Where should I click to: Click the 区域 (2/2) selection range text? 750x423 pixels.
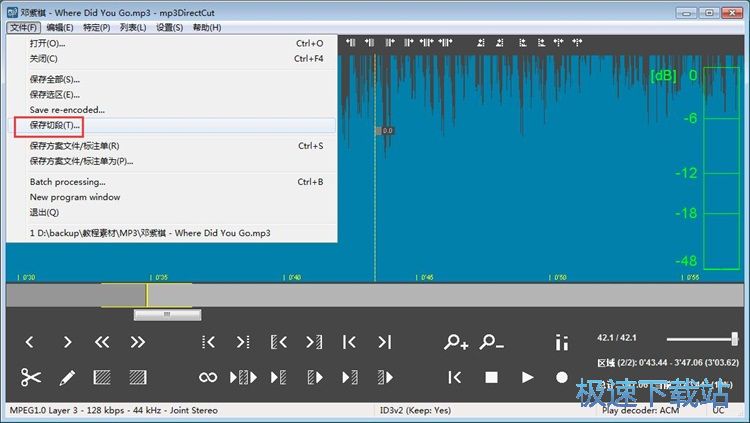tap(668, 363)
